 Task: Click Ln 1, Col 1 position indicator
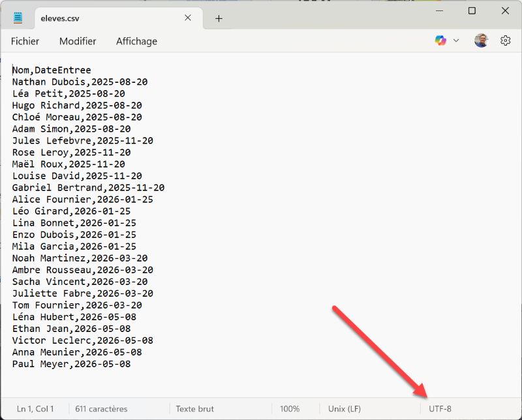point(35,409)
